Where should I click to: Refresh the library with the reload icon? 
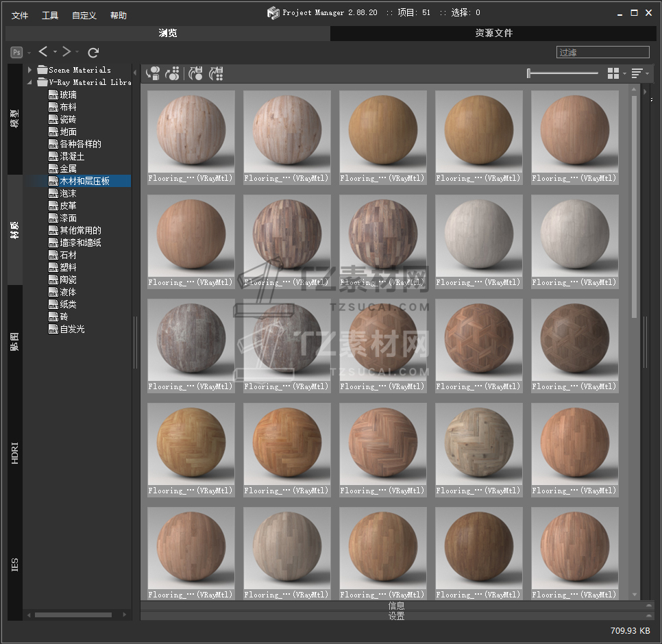coord(94,52)
